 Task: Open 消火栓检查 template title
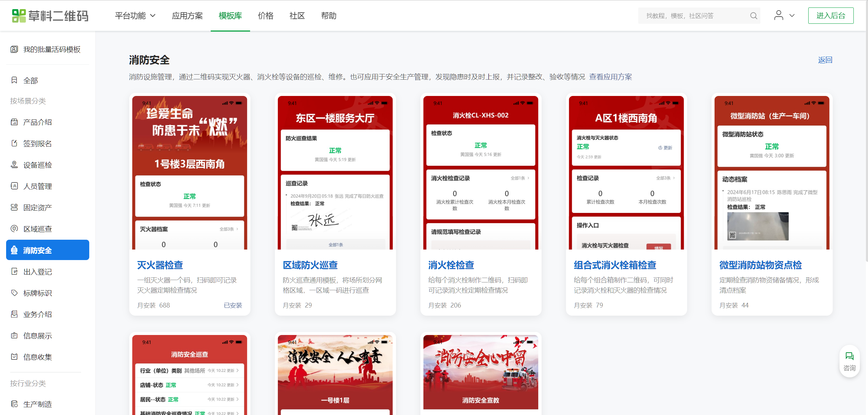point(451,265)
